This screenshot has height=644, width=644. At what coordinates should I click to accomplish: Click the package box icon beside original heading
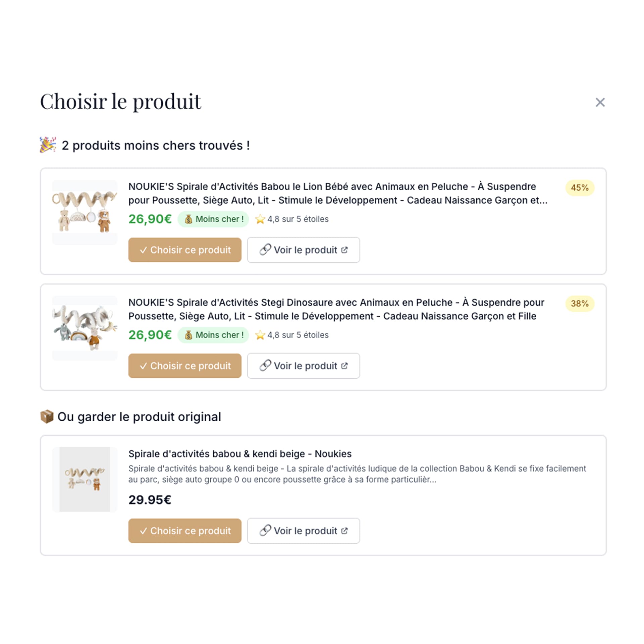pos(47,417)
